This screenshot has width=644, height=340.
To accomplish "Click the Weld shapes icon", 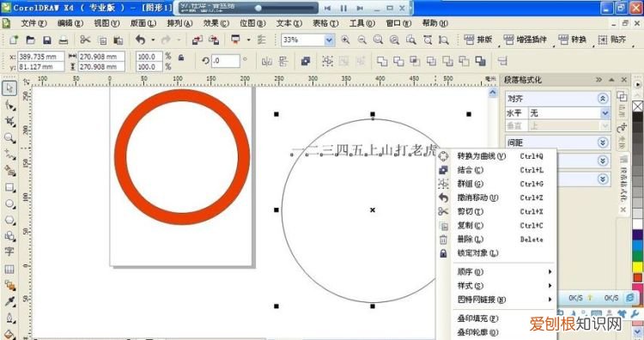I will (x=382, y=62).
